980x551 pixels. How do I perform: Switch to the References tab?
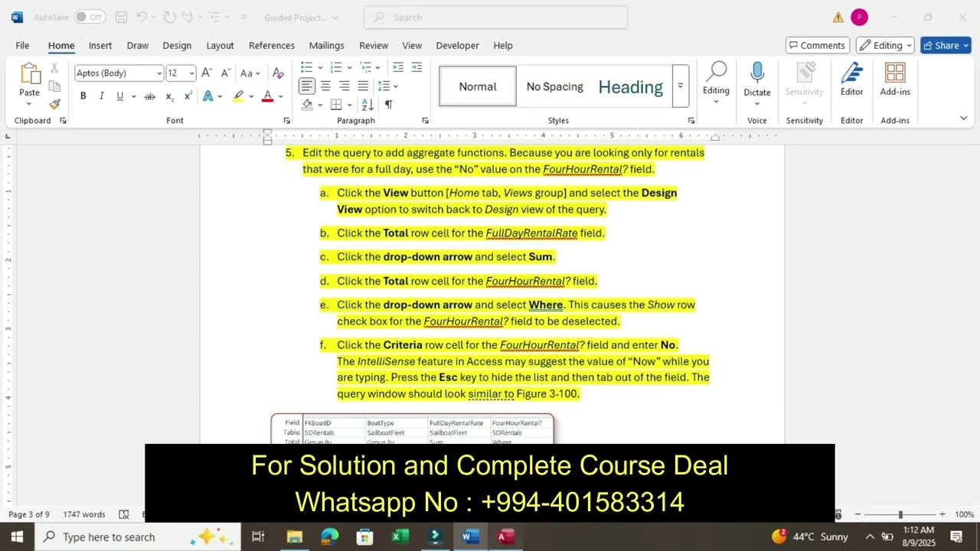[x=272, y=45]
